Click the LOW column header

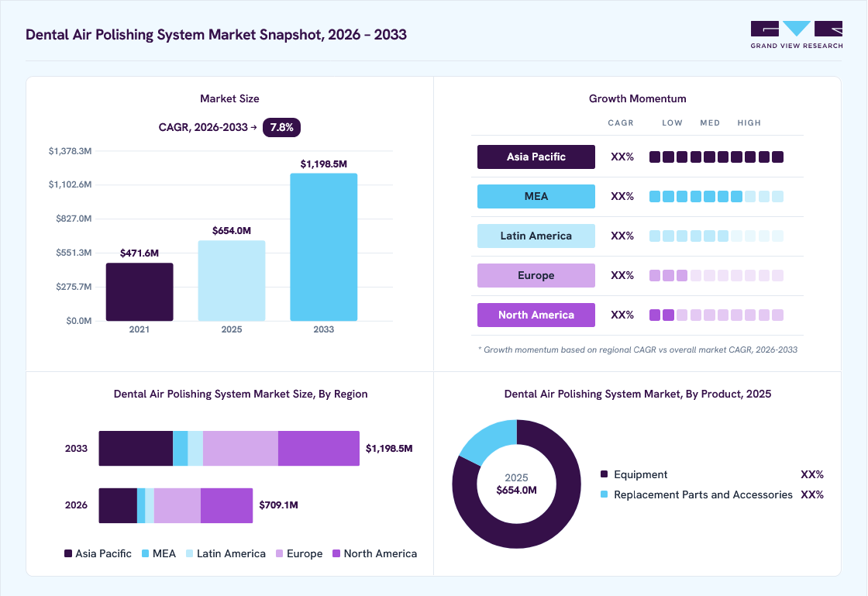(x=673, y=123)
